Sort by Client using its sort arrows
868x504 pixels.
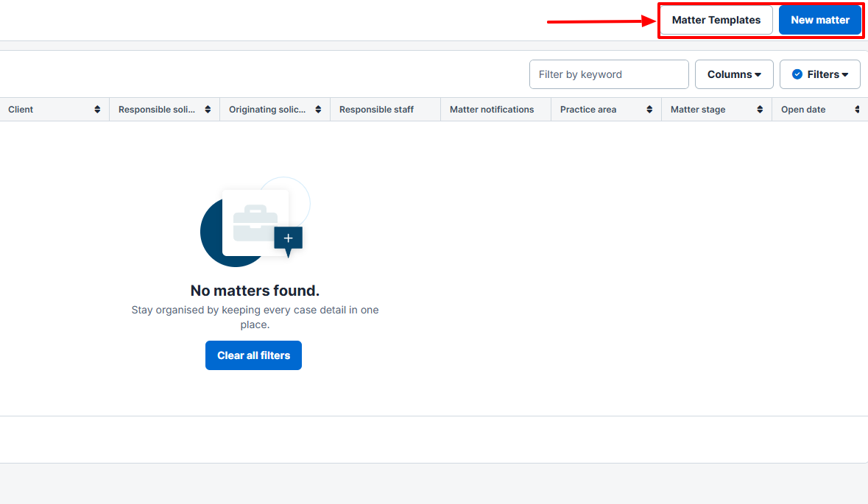pos(97,110)
